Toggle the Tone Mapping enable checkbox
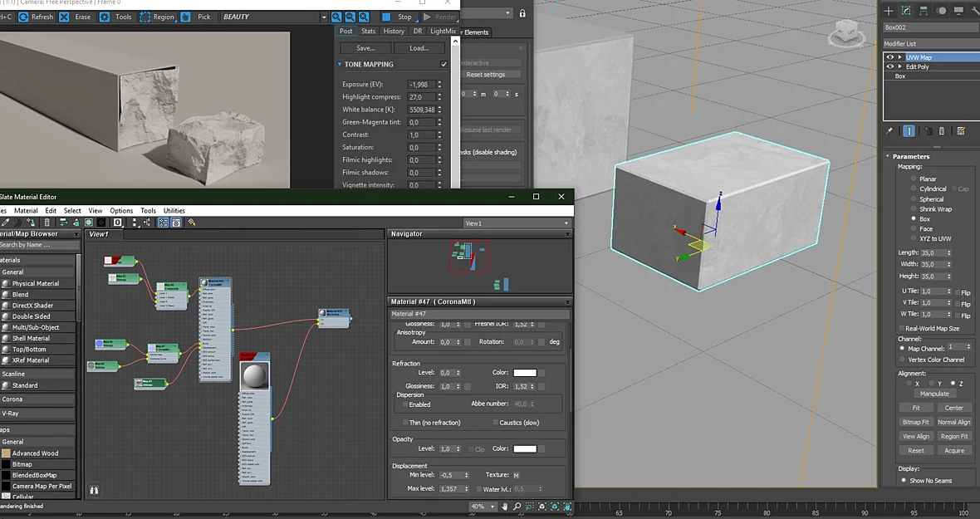 (x=443, y=64)
